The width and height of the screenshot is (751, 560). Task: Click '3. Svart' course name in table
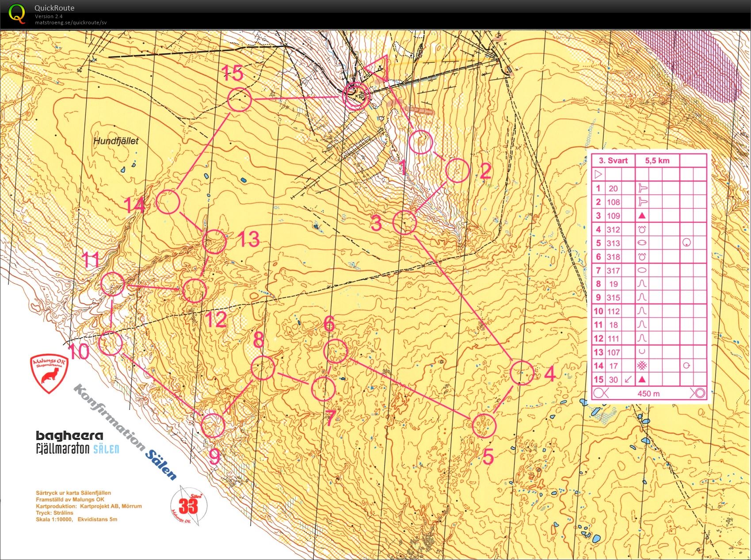click(x=614, y=160)
